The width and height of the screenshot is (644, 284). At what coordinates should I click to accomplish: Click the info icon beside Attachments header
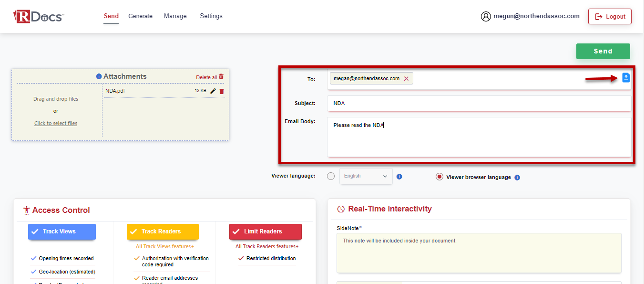99,76
